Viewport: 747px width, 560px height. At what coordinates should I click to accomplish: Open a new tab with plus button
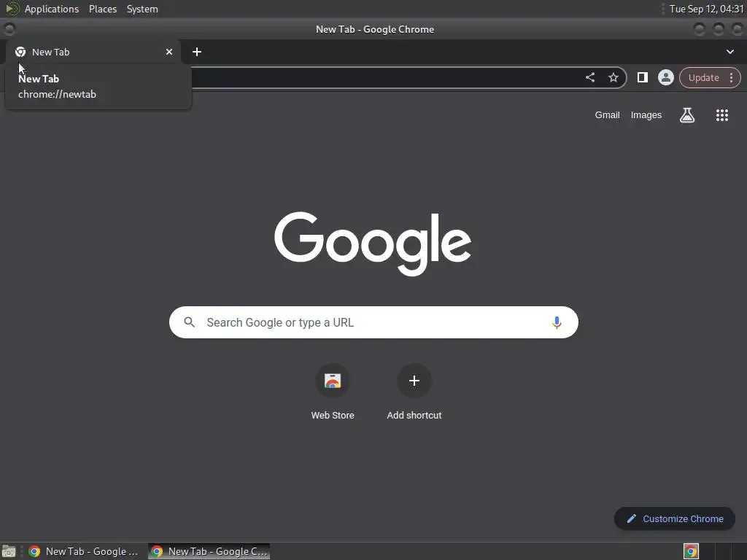click(x=197, y=52)
